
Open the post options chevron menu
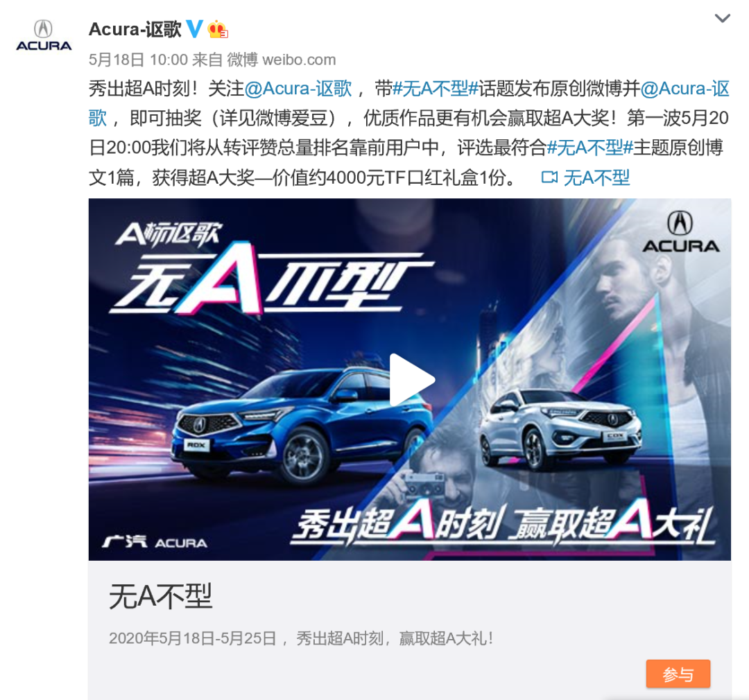pos(722,19)
